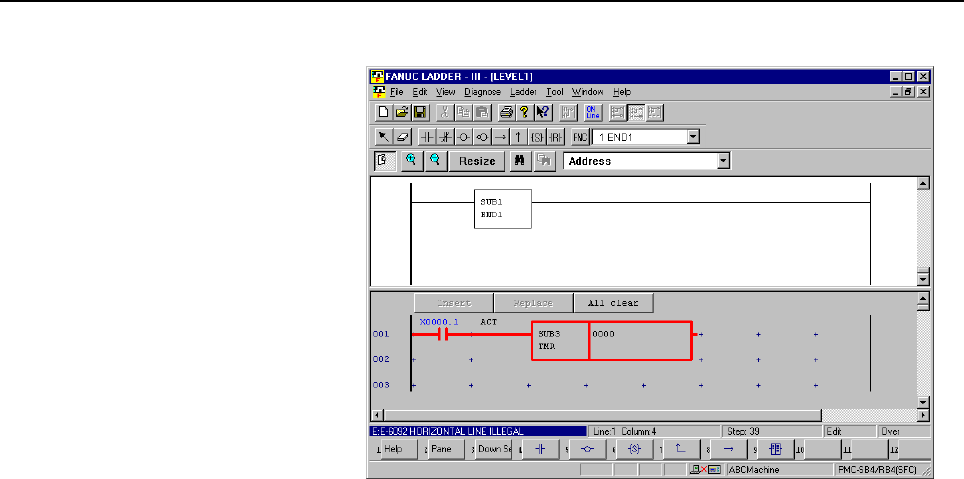Viewport: 964px width, 479px height.
Task: Select the SUB1 END1 function block
Action: pos(503,209)
